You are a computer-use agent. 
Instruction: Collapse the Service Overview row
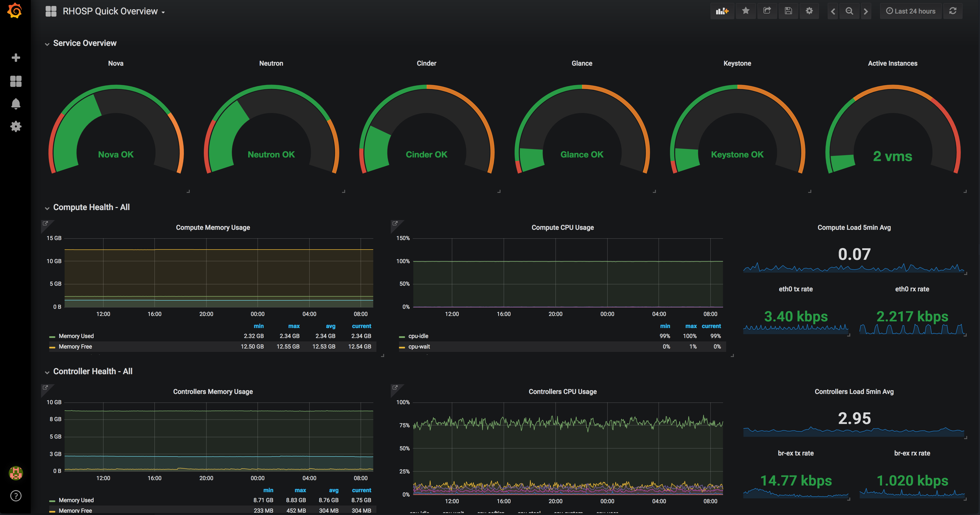[84, 43]
